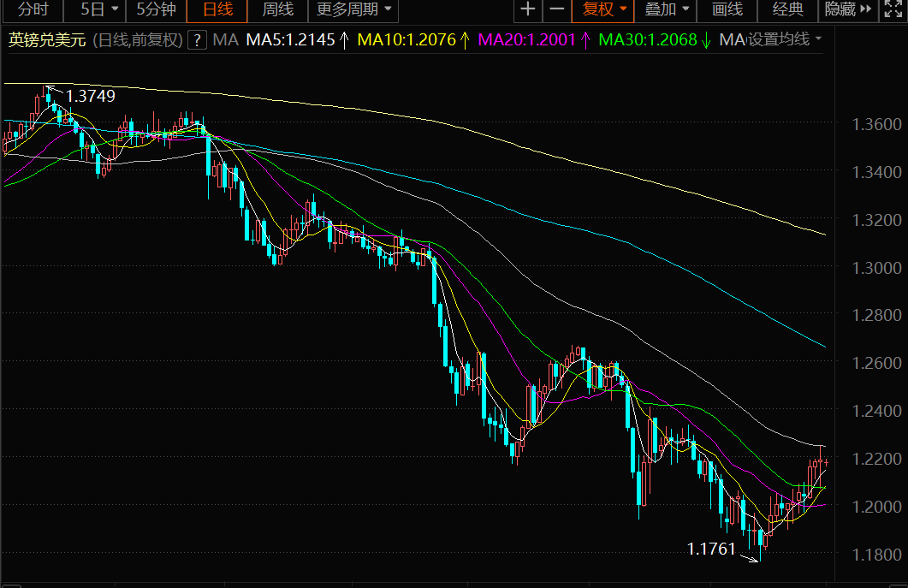Open the MA设置均线 settings dropdown
908x588 pixels.
[x=770, y=39]
